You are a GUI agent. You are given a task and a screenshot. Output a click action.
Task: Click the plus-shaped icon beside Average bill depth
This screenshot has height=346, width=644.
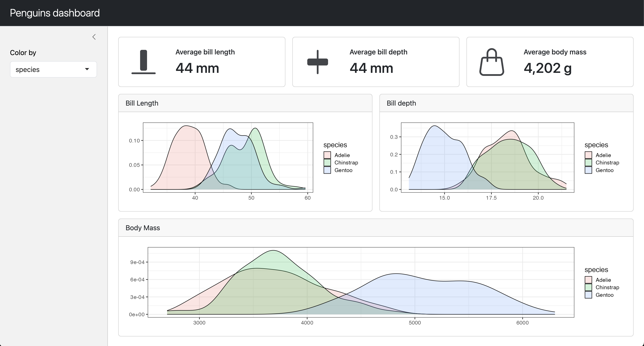(317, 62)
